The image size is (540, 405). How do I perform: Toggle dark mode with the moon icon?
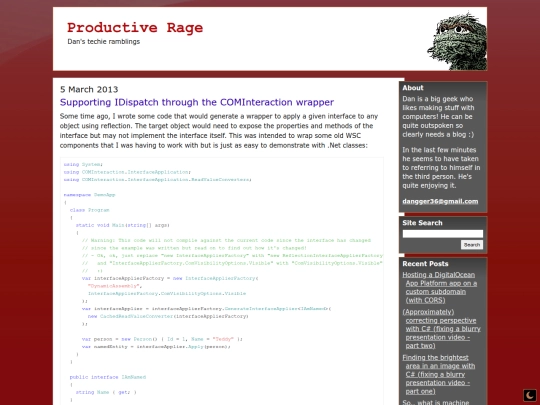point(530,395)
